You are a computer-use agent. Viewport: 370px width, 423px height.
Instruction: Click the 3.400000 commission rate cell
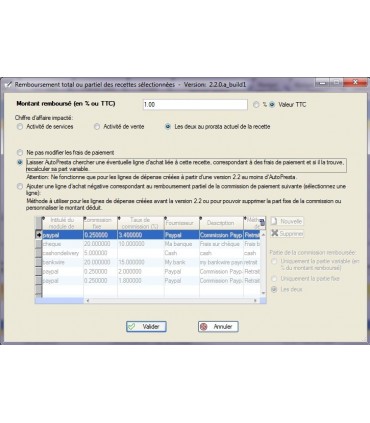tap(141, 235)
